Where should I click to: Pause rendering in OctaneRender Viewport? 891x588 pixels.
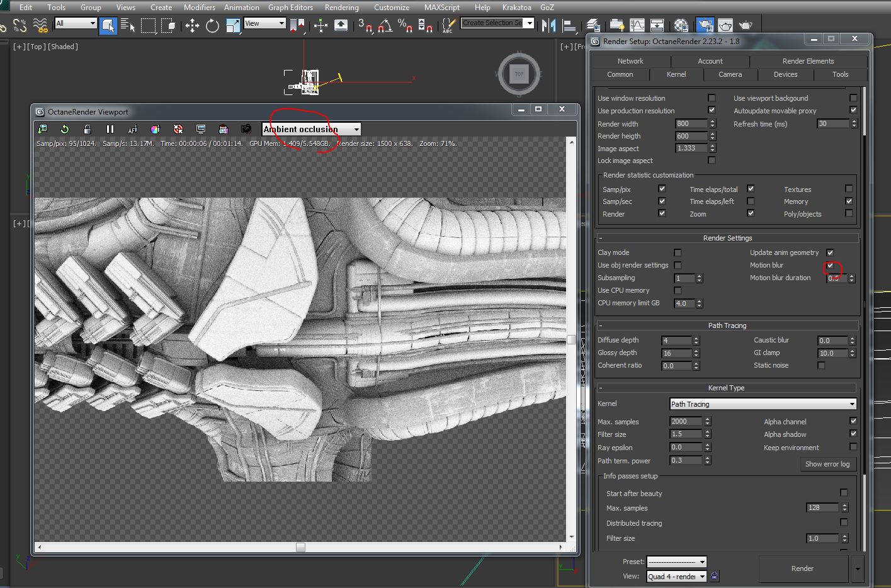pos(110,129)
